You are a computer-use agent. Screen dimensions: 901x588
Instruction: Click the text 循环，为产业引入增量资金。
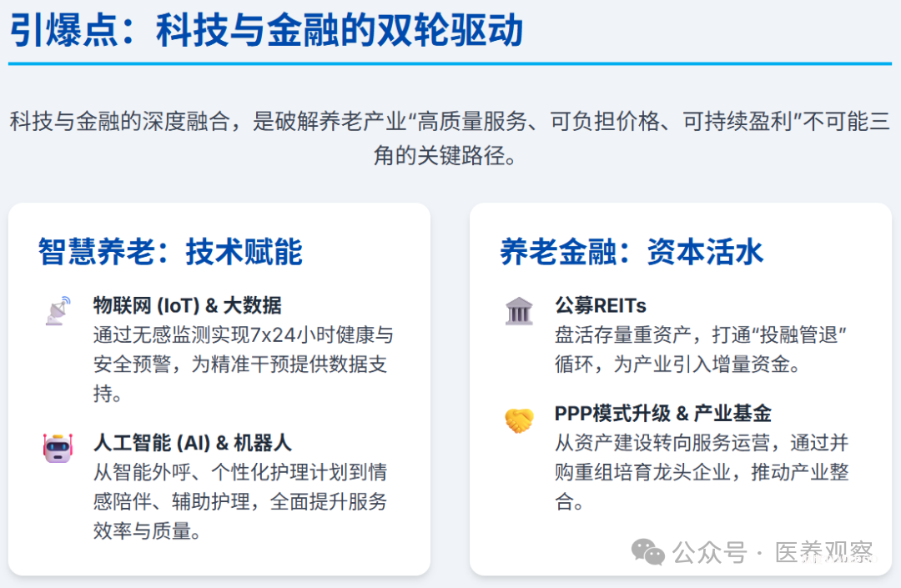677,364
